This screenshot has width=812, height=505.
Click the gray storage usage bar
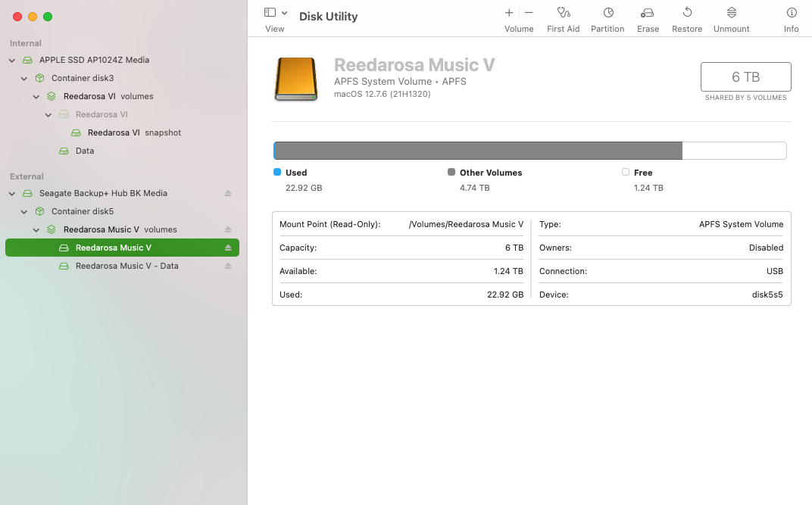(x=477, y=151)
